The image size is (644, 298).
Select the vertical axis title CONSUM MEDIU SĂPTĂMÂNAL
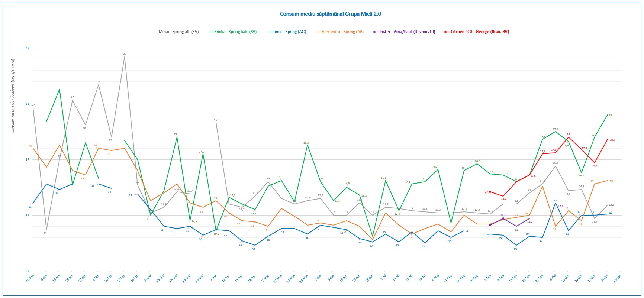pyautogui.click(x=13, y=96)
